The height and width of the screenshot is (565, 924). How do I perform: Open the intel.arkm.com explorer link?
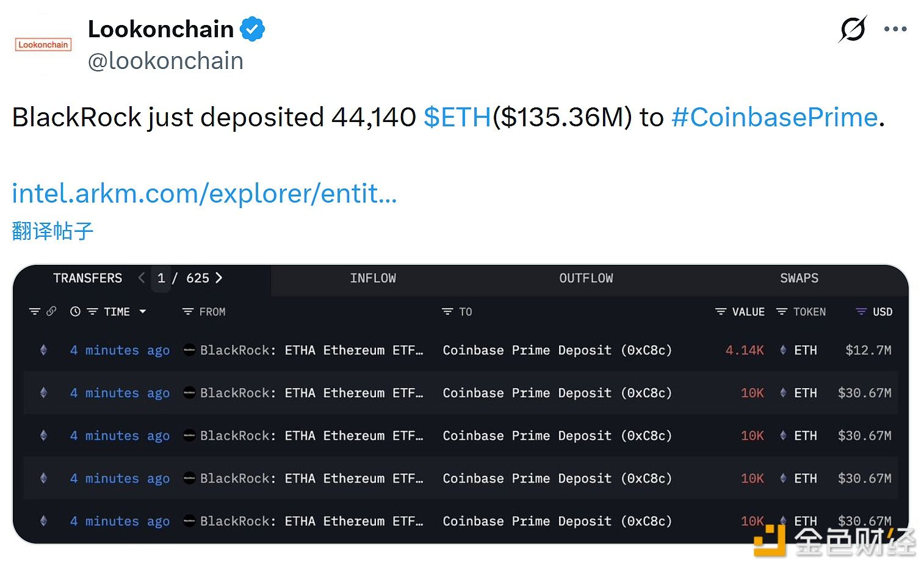pyautogui.click(x=204, y=193)
